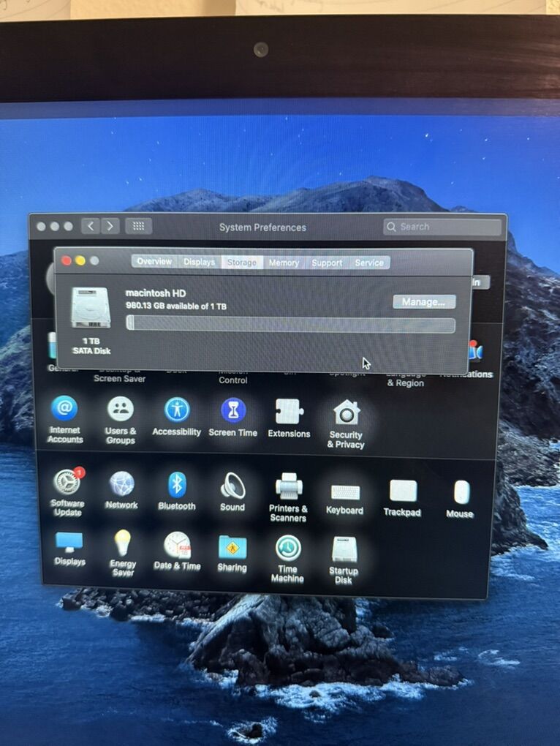Open Internet Accounts preferences
560x746 pixels.
coord(64,410)
